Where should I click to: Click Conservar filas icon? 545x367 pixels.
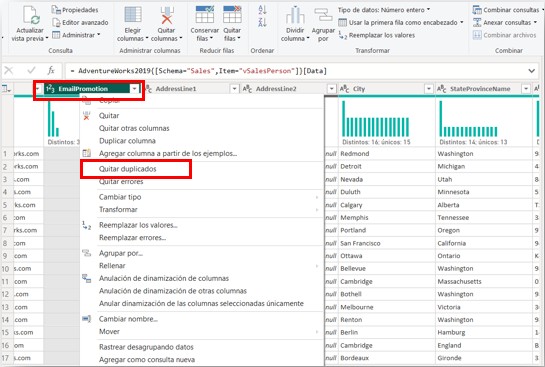point(205,15)
